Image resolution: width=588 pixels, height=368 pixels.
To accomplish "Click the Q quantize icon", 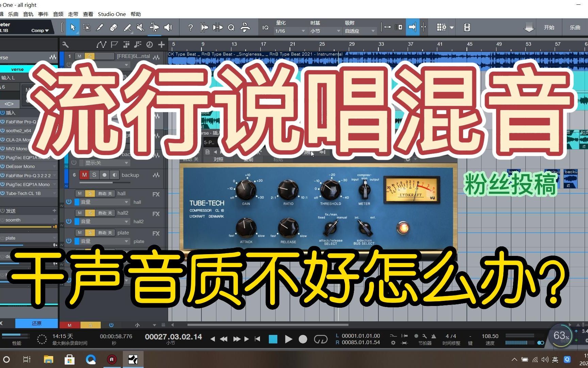I will [231, 28].
